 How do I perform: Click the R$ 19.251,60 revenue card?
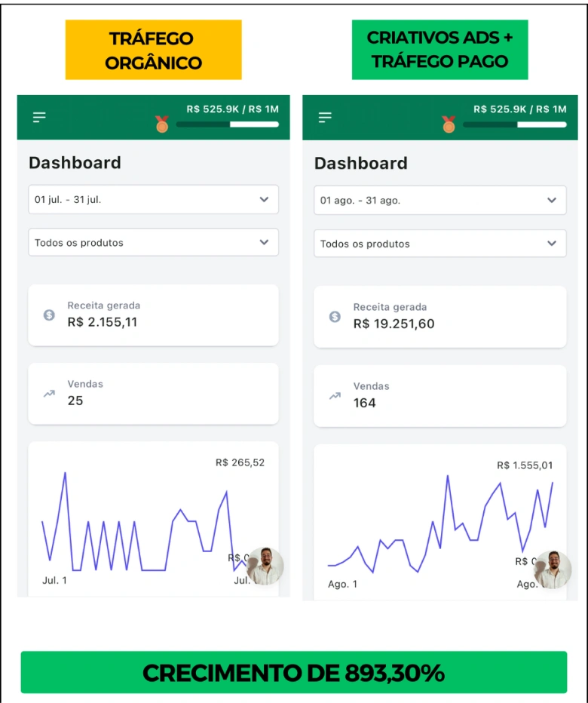pyautogui.click(x=439, y=317)
